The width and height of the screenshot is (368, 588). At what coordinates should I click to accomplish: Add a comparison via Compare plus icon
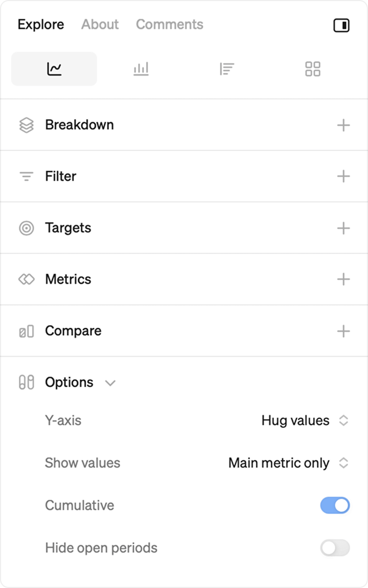pos(343,331)
